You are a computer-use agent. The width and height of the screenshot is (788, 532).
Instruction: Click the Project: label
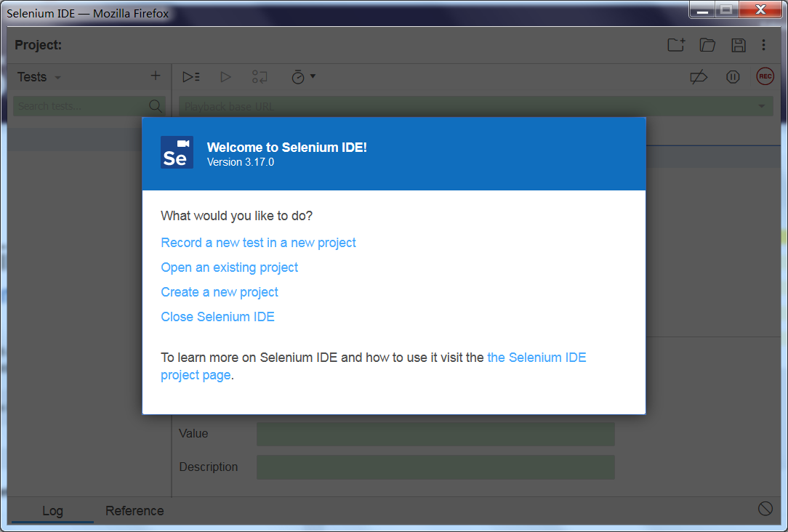point(39,45)
